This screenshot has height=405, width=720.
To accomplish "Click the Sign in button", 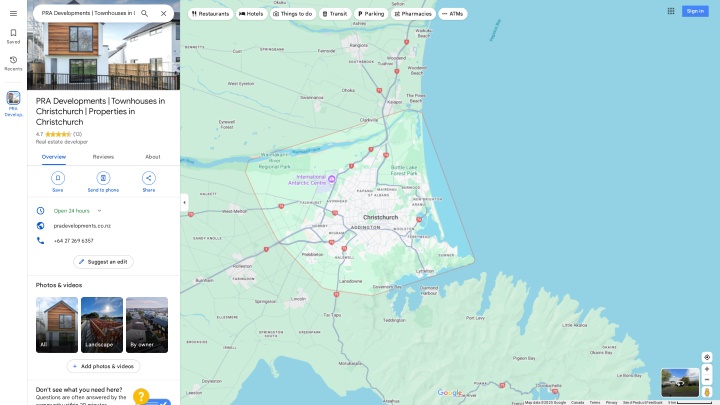I will point(695,11).
